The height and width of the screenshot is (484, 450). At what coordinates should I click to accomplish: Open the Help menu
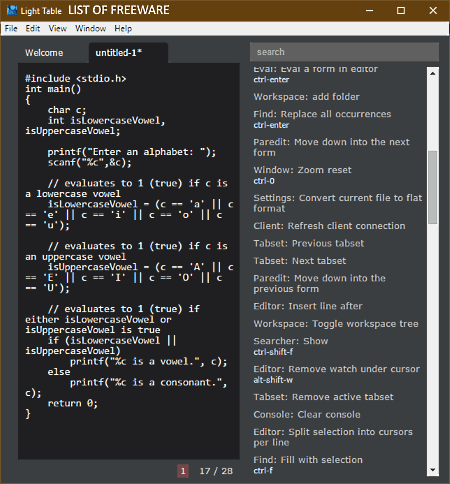(x=123, y=29)
